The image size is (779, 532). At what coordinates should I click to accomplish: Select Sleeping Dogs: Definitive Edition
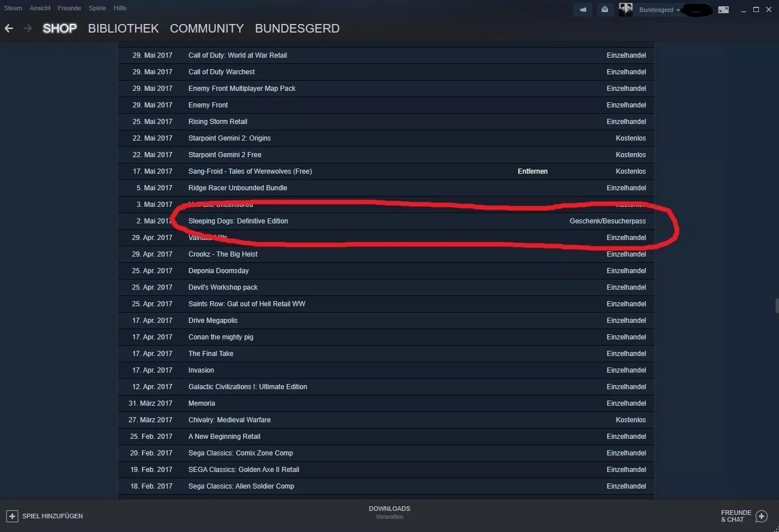coord(239,221)
